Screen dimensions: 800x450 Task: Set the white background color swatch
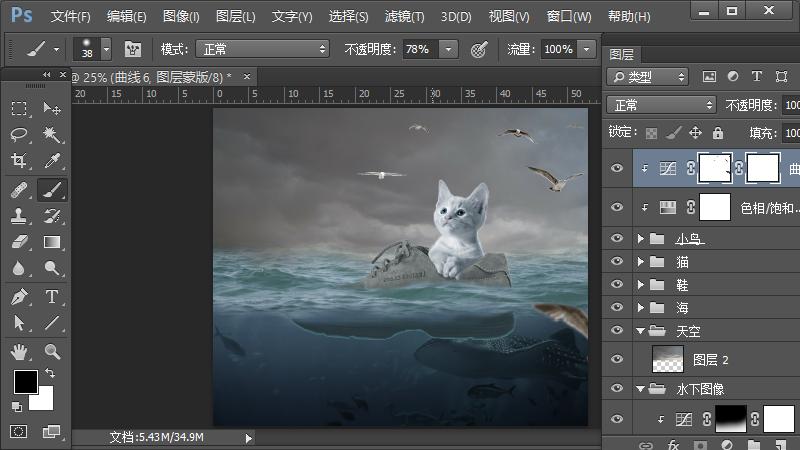point(45,401)
